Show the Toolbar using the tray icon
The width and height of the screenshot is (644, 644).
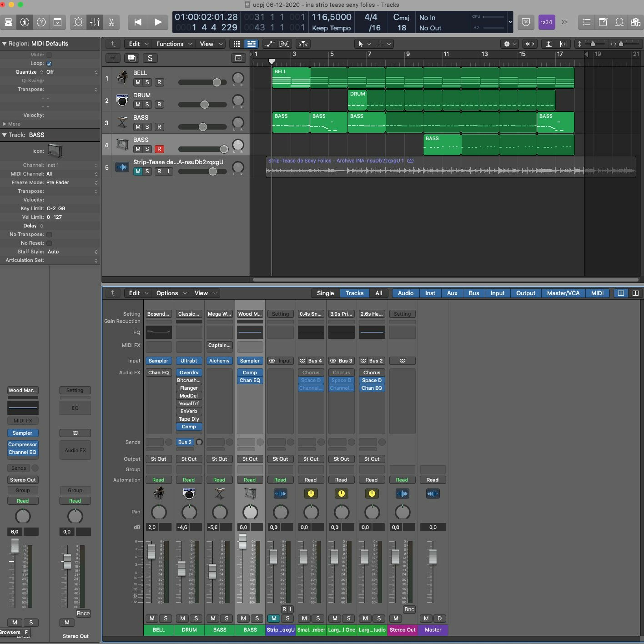(x=57, y=22)
